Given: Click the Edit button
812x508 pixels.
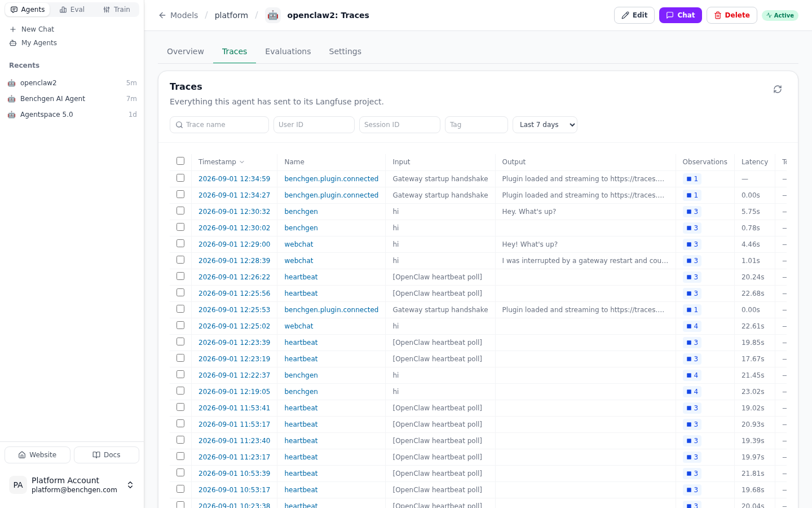Looking at the screenshot, I should click(634, 15).
